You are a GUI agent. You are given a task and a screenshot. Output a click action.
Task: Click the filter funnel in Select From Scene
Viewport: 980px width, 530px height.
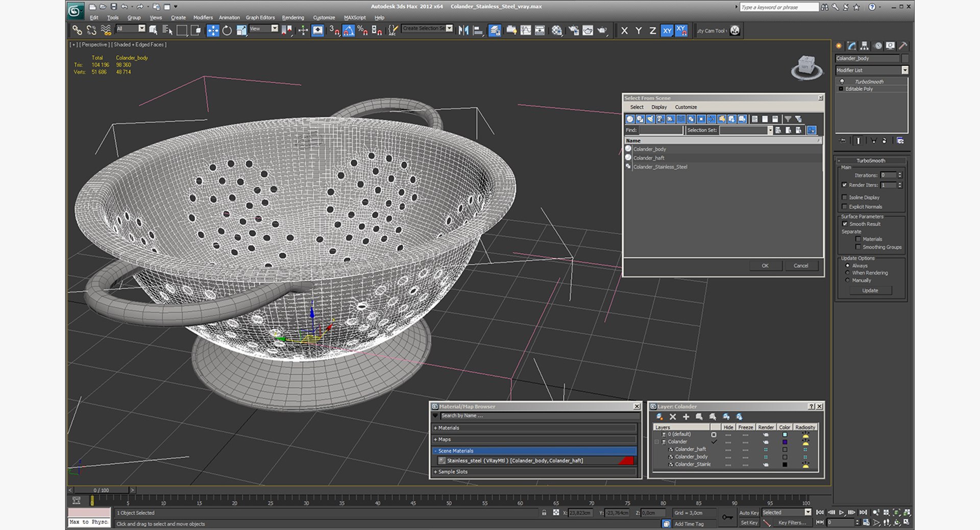(x=788, y=119)
